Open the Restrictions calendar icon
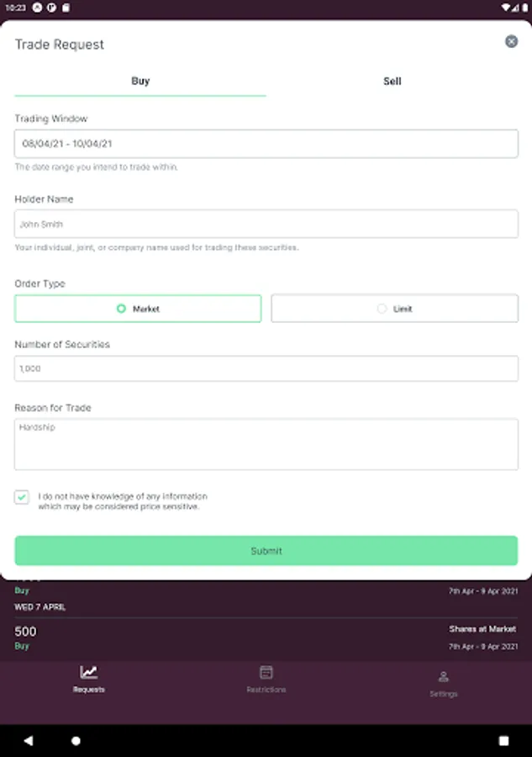532x757 pixels. click(x=266, y=672)
